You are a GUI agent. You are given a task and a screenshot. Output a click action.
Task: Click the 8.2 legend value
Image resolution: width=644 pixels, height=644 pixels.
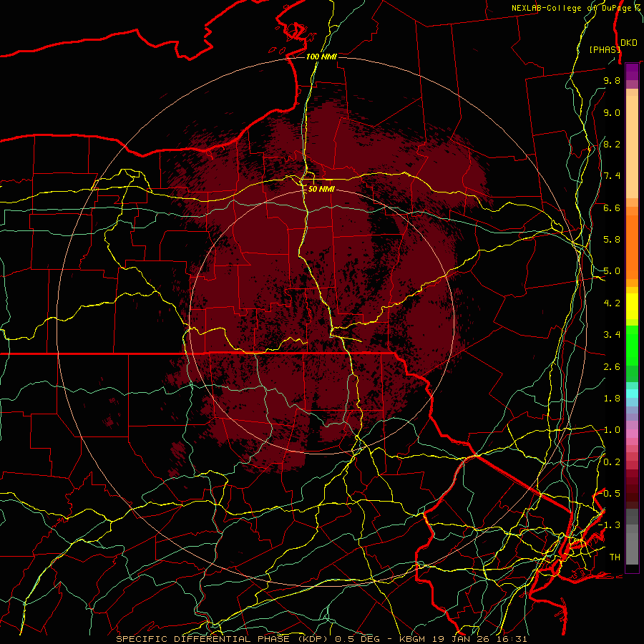tap(612, 144)
